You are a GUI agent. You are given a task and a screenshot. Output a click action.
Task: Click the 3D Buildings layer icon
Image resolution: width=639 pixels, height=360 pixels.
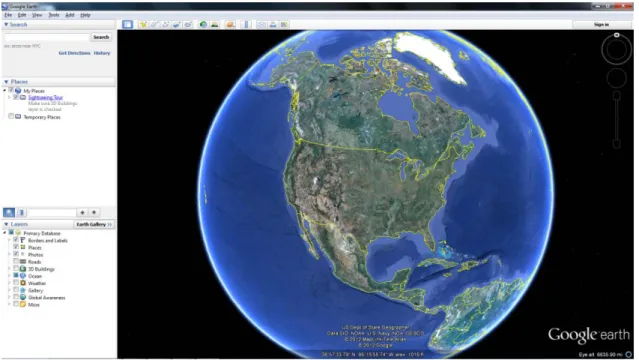pyautogui.click(x=23, y=269)
